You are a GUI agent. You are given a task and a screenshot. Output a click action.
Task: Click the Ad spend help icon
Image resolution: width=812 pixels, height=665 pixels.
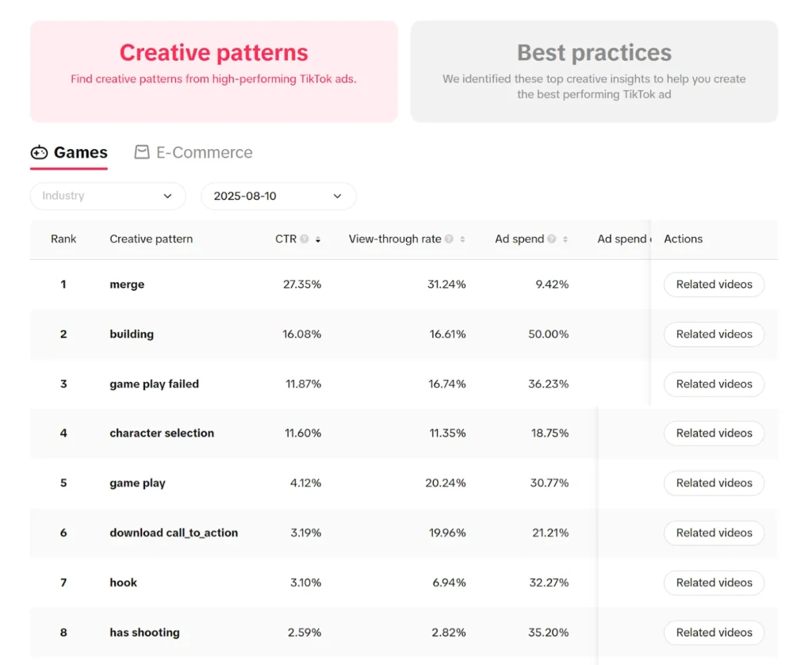coord(552,239)
